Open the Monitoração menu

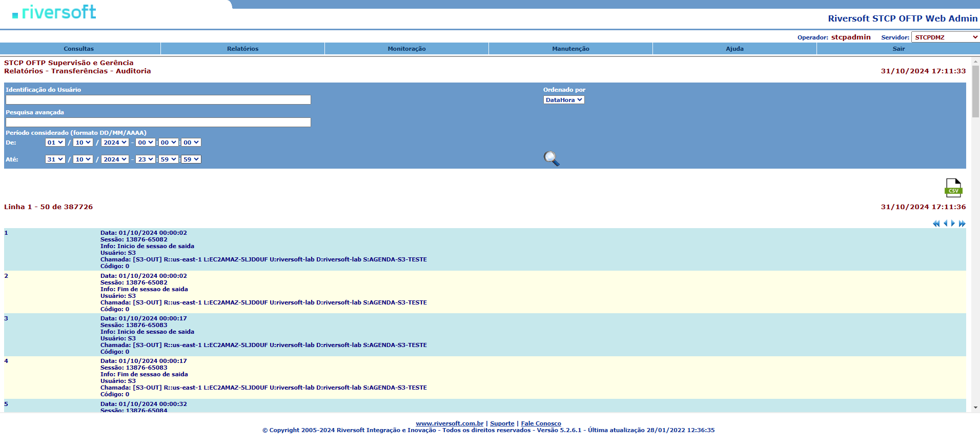tap(407, 49)
